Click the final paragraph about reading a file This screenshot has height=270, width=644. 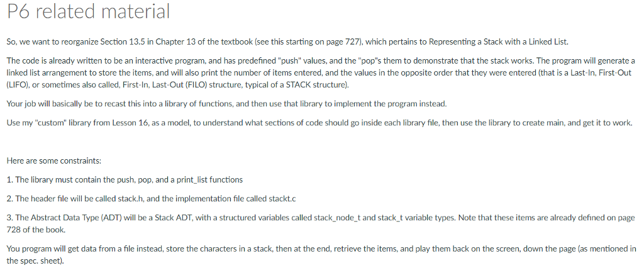(x=321, y=255)
